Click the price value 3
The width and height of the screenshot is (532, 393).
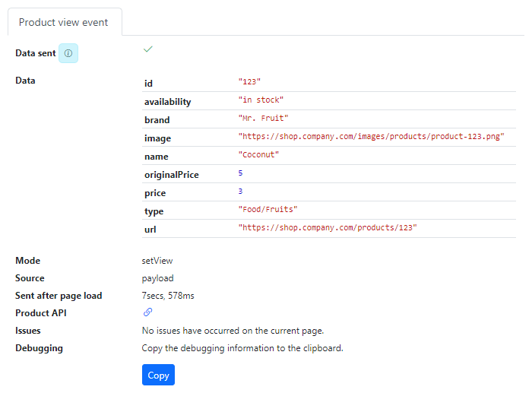[x=240, y=192]
